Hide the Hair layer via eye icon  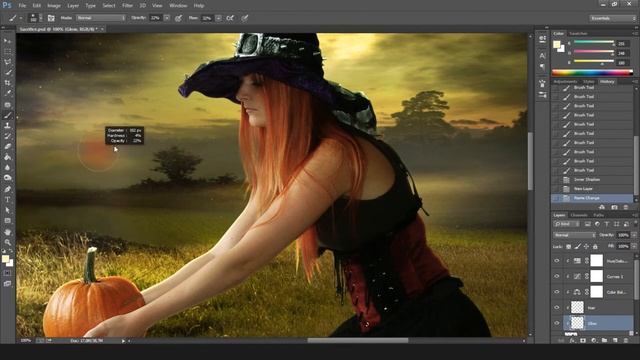coord(557,307)
